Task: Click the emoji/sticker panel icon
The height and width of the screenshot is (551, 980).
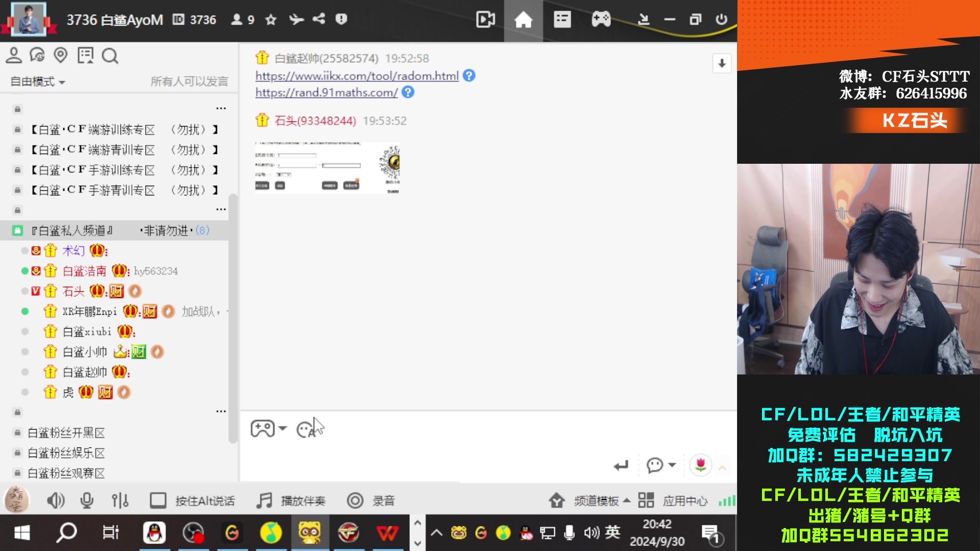Action: (x=306, y=429)
